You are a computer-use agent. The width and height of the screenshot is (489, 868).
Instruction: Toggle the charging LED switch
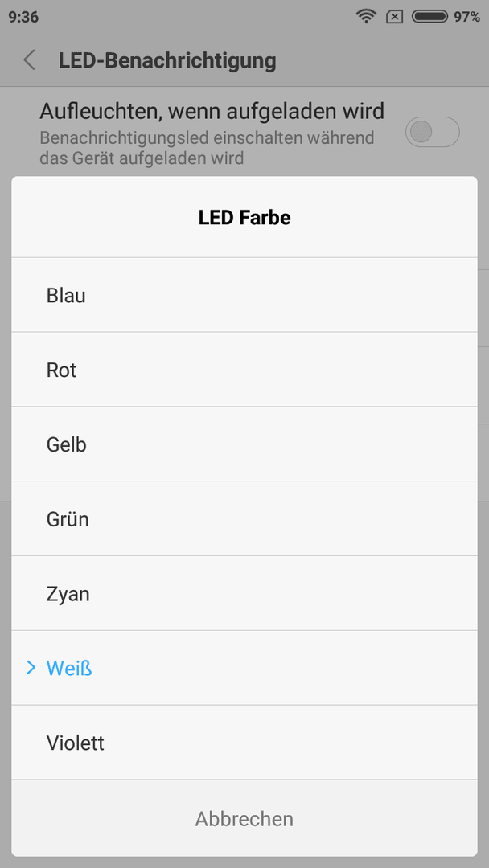click(433, 132)
